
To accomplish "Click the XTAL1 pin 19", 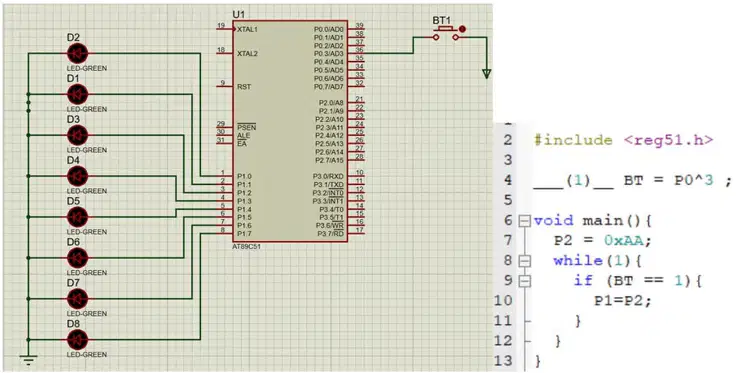I will tap(224, 28).
